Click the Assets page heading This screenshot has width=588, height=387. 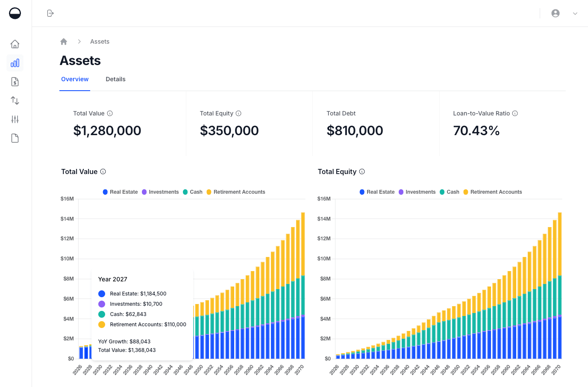(80, 61)
